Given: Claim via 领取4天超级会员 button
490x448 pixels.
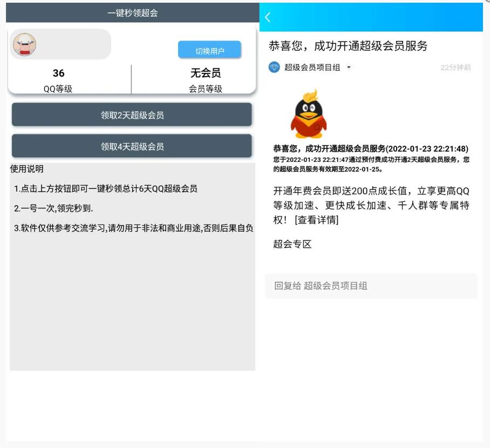Looking at the screenshot, I should (x=132, y=146).
